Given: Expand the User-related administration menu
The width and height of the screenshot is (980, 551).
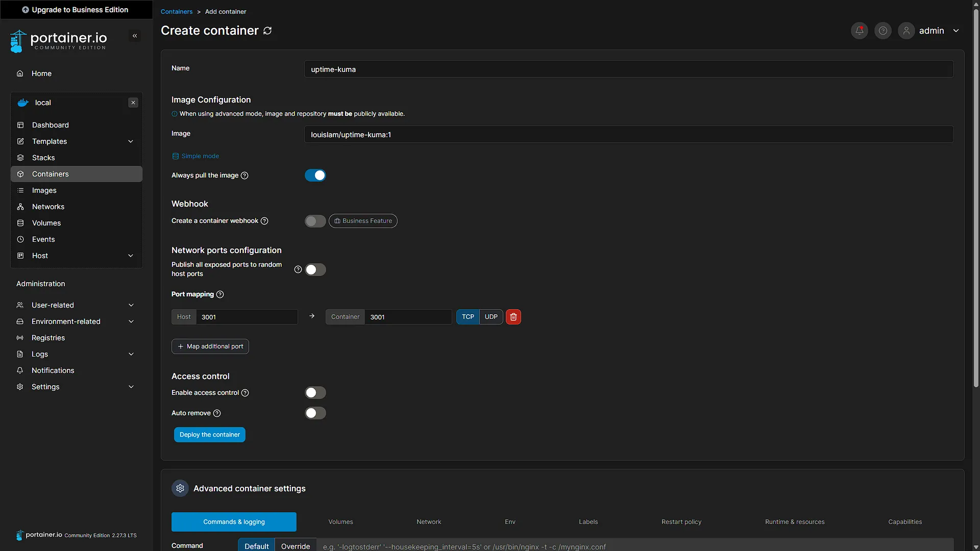Looking at the screenshot, I should 77,305.
